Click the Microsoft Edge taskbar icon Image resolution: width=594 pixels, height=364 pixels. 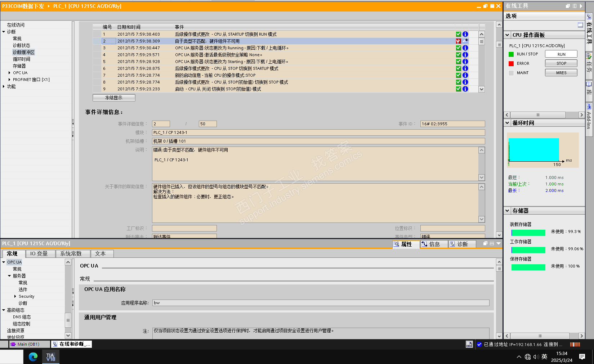pos(33,357)
